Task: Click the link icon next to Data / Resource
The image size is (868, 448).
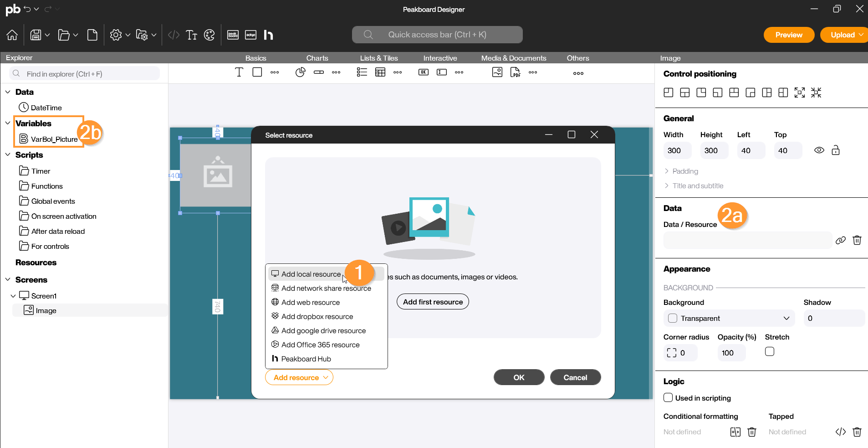Action: click(x=841, y=240)
